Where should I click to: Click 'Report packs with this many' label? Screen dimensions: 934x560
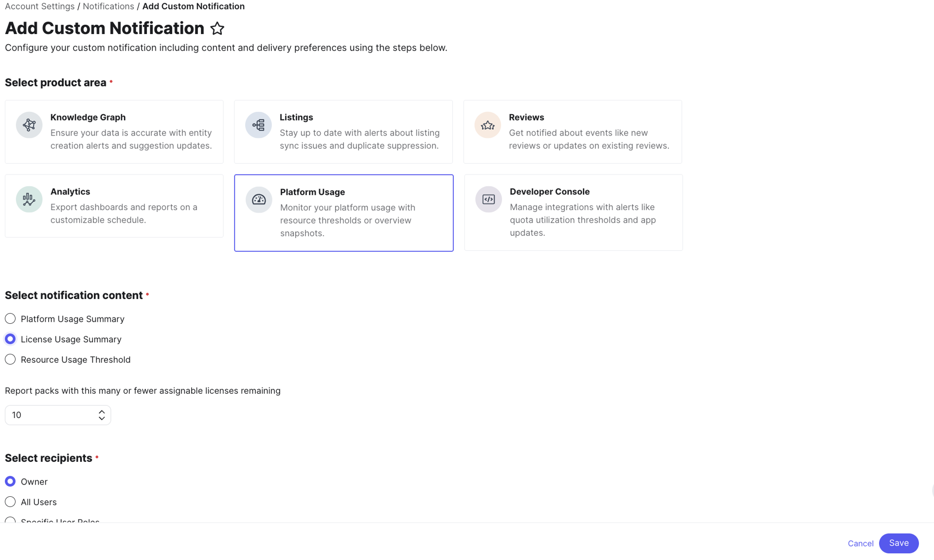(143, 391)
